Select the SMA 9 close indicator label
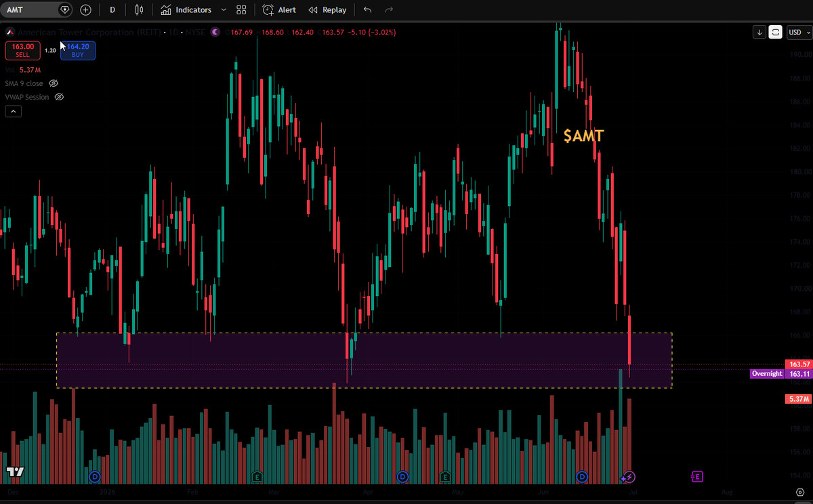This screenshot has width=813, height=504. click(24, 83)
